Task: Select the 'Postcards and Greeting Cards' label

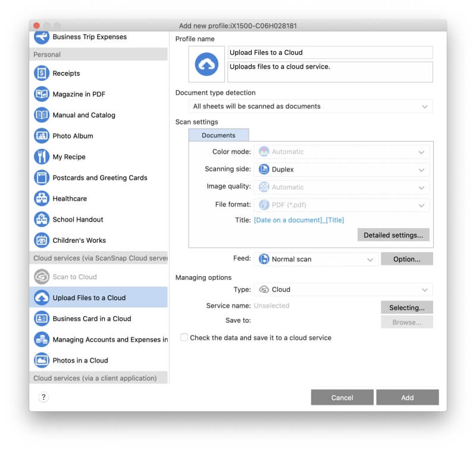Action: pyautogui.click(x=100, y=177)
